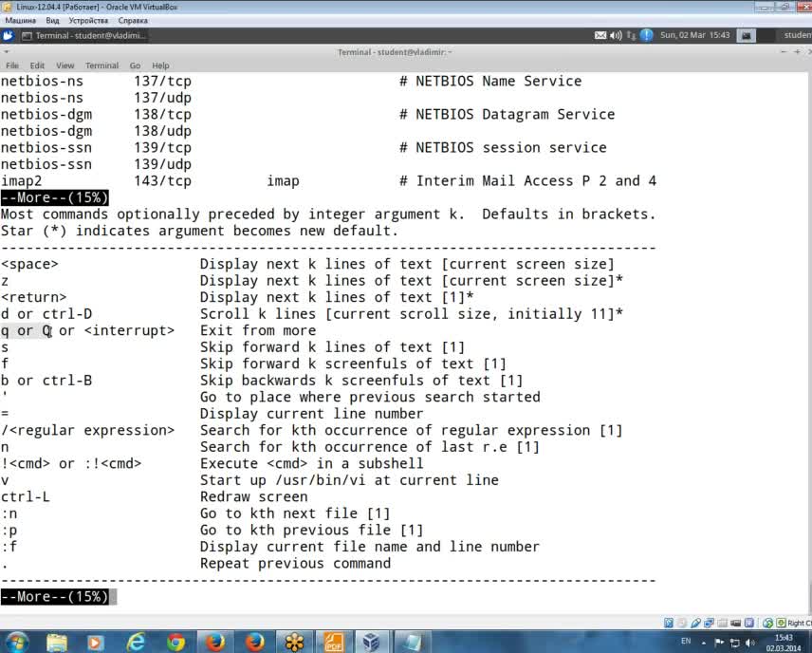Open the VirtualBox Машина menu
Screen dimensions: 812x653
[20, 20]
